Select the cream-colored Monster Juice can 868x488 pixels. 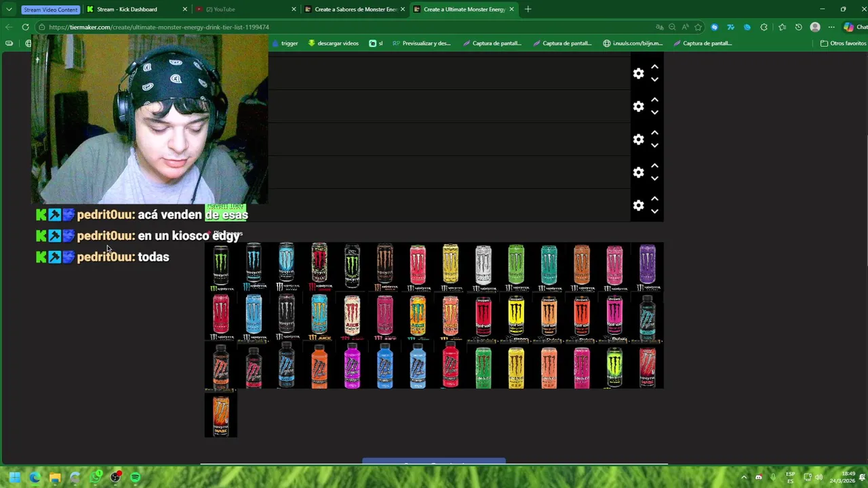pos(352,317)
